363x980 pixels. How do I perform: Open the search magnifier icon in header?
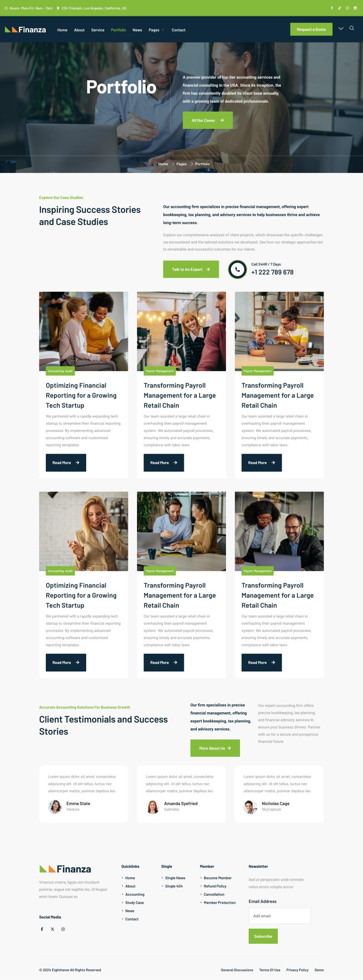point(352,28)
